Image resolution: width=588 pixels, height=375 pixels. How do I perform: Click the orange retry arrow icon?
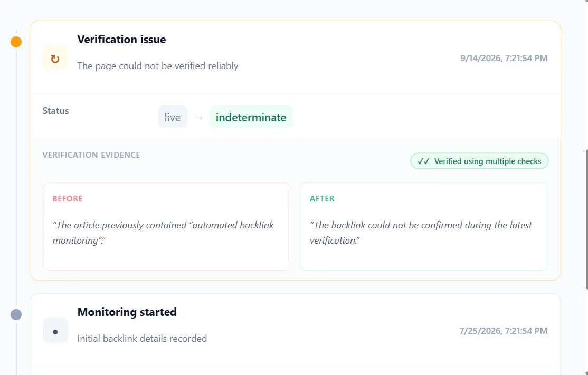(x=55, y=58)
